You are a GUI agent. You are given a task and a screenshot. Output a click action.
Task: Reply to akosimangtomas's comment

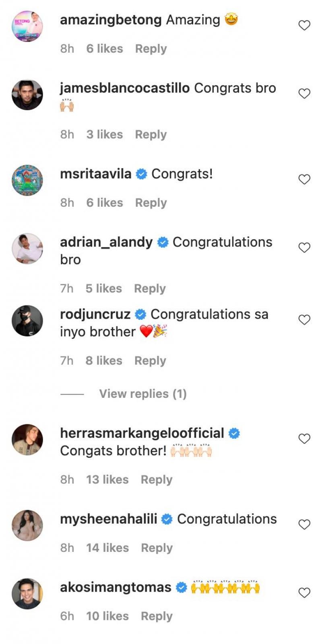click(157, 616)
